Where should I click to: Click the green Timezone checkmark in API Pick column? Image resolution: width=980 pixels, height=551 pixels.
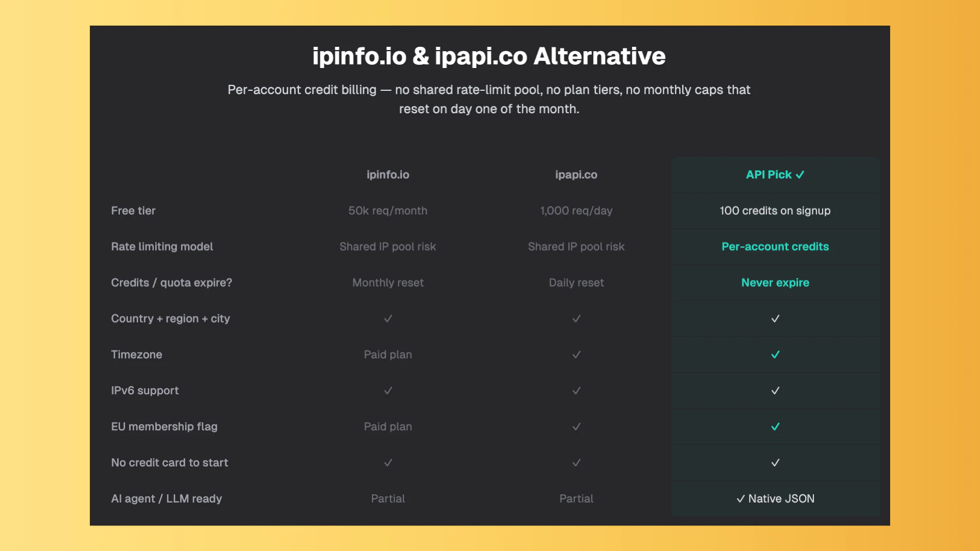(x=775, y=354)
